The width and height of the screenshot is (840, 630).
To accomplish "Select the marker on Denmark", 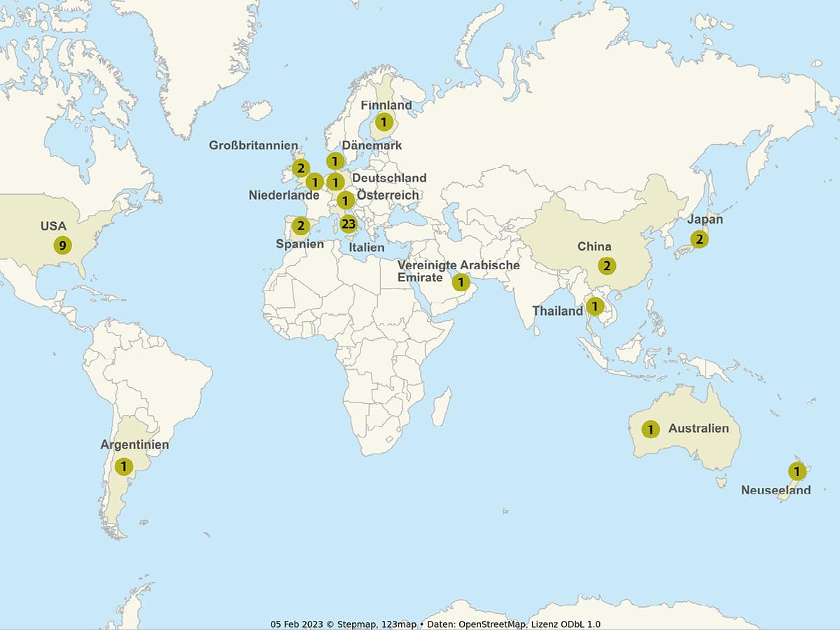I will 335,161.
